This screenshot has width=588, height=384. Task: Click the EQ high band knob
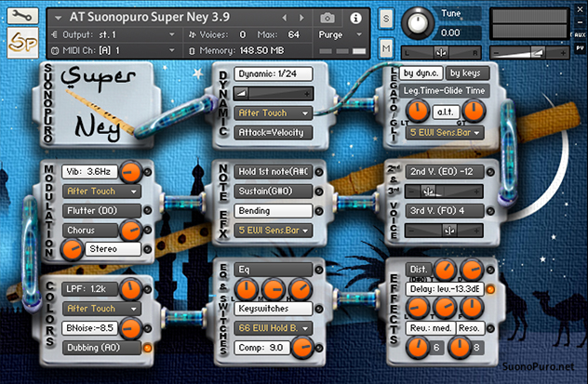301,289
